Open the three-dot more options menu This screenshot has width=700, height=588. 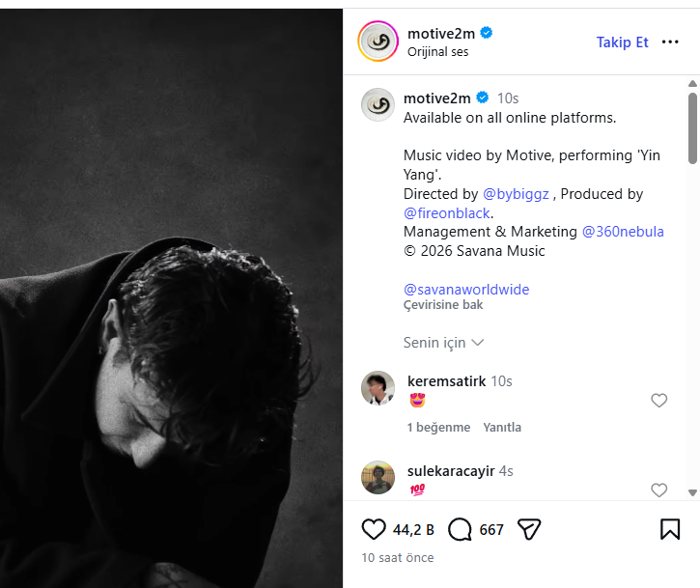coord(670,42)
